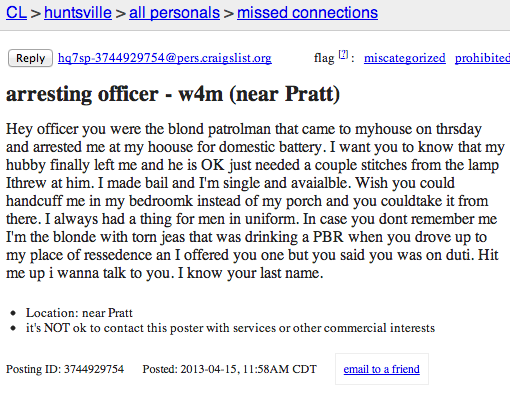
Task: Click the post body paragraph text
Action: (x=255, y=201)
